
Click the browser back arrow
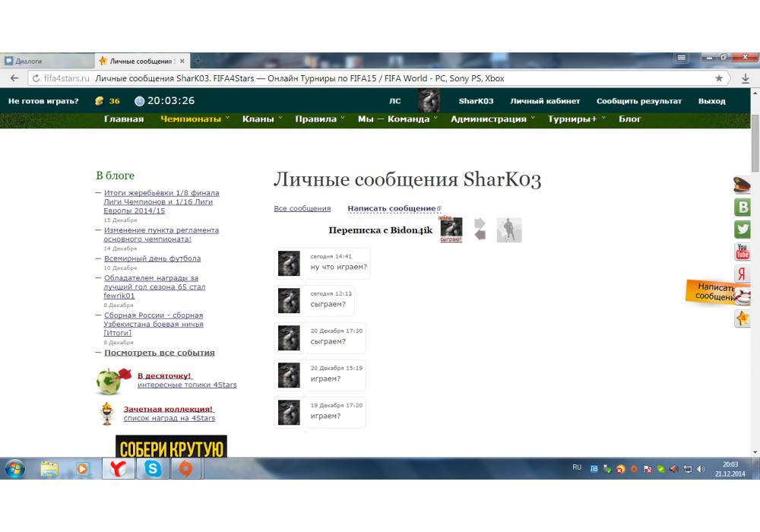click(x=14, y=78)
